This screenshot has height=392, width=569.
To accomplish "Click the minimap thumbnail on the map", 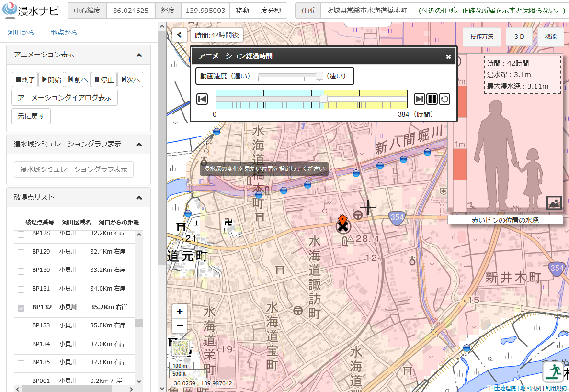I will [x=181, y=348].
